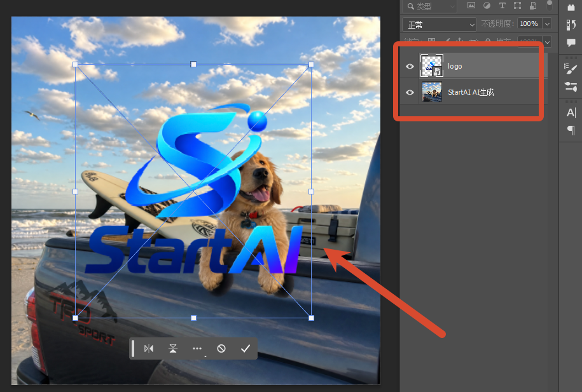This screenshot has width=582, height=392.
Task: Open the 正常 blend mode dropdown
Action: pyautogui.click(x=440, y=25)
